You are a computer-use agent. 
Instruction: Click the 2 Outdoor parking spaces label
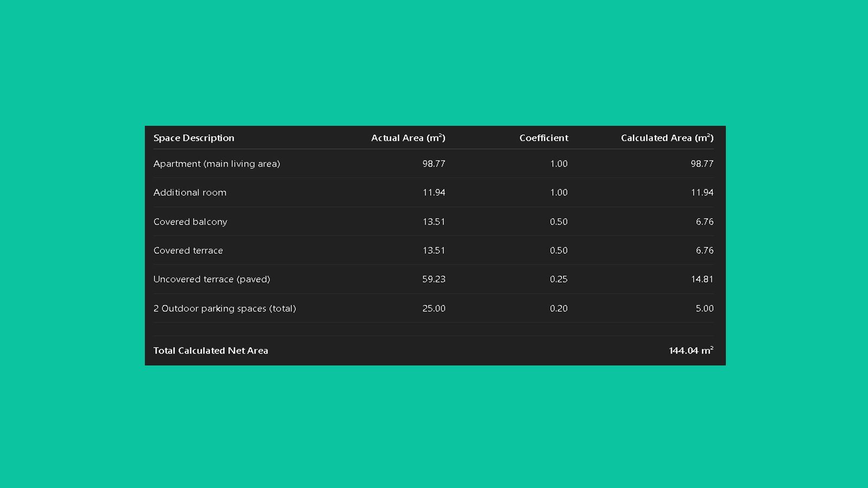point(225,309)
